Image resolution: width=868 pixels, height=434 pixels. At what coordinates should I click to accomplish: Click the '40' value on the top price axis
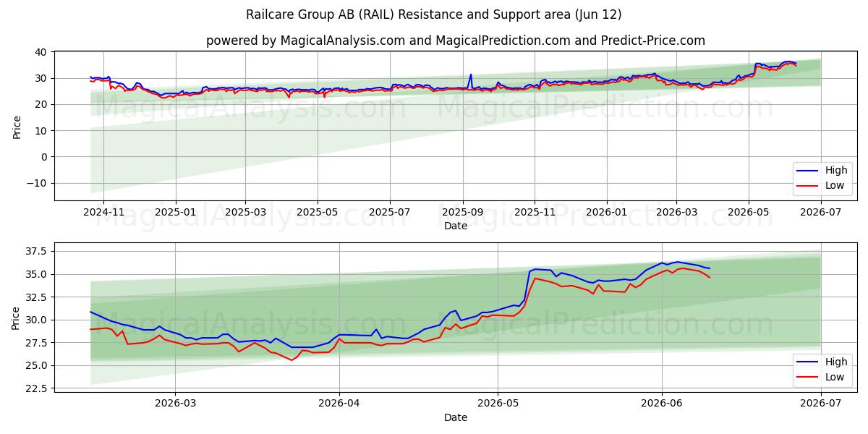click(x=41, y=52)
